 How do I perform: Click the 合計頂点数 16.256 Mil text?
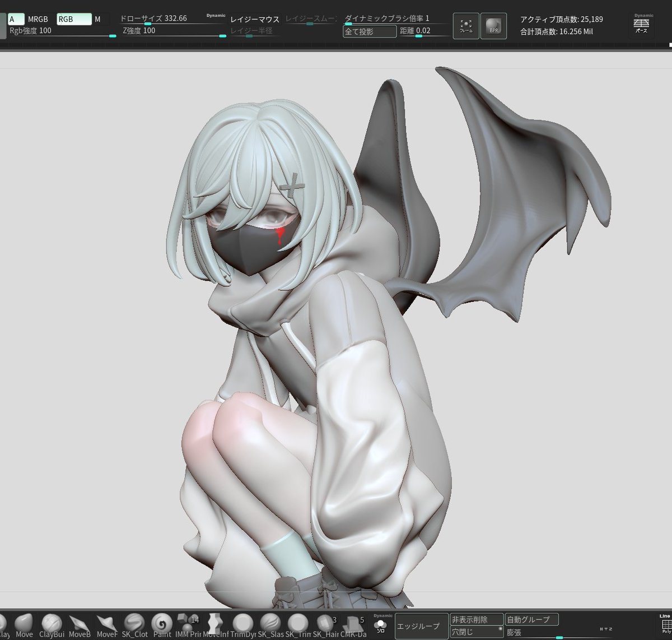[x=557, y=31]
